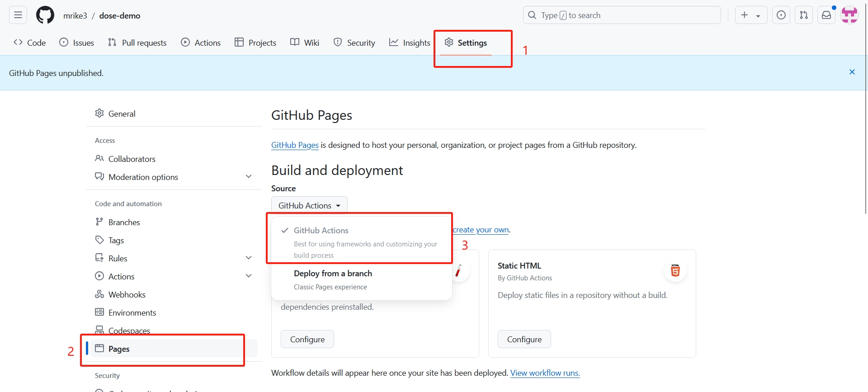Screen dimensions: 868x392
Task: Open the issues shortcut icon in header
Action: [x=781, y=15]
